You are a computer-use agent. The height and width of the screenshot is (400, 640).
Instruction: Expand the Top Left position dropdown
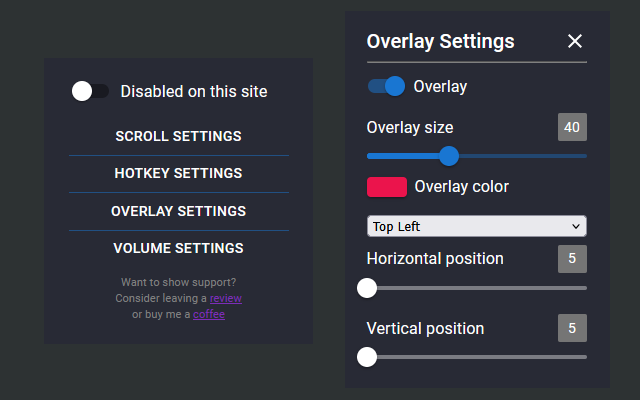[477, 226]
